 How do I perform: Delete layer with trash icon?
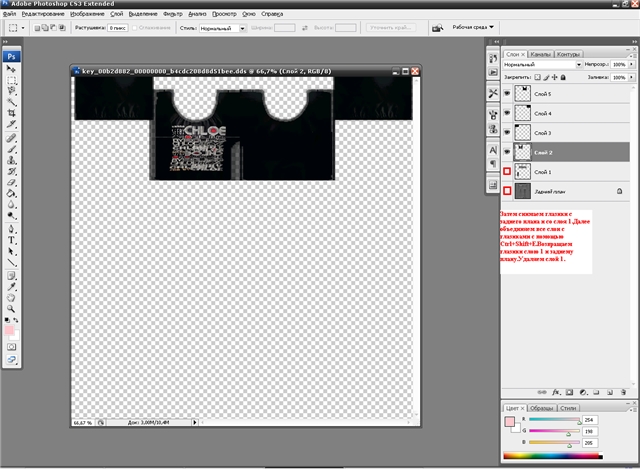[623, 392]
